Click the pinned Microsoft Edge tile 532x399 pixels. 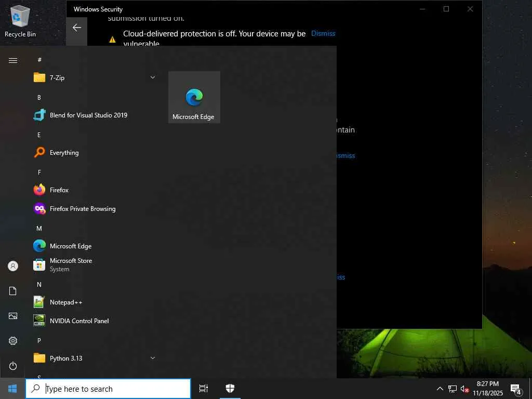coord(194,97)
